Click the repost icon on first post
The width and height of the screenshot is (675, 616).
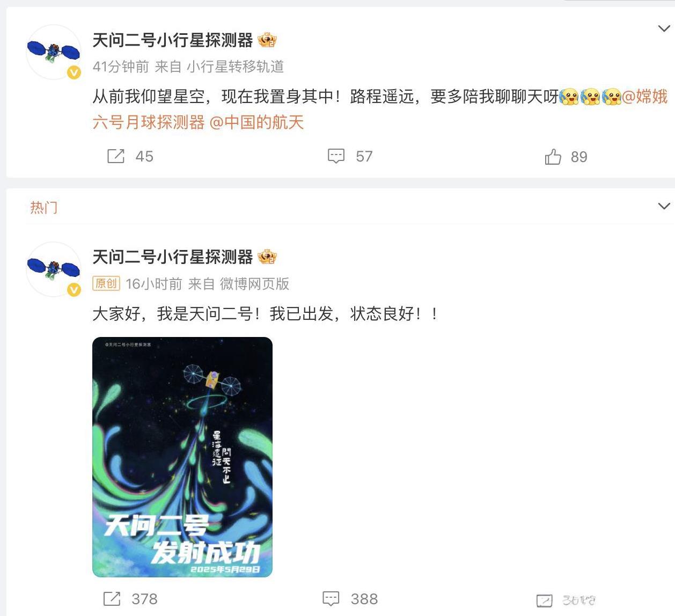point(116,156)
